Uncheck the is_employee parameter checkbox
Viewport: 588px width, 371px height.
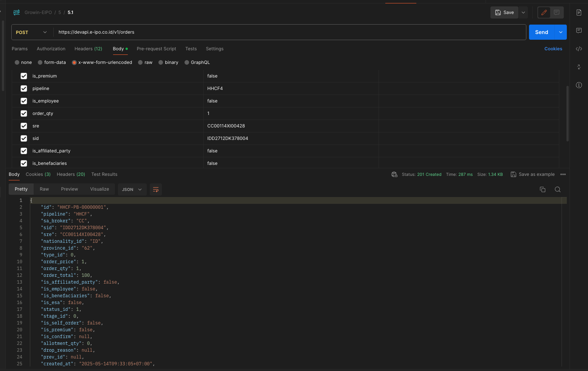(x=24, y=101)
